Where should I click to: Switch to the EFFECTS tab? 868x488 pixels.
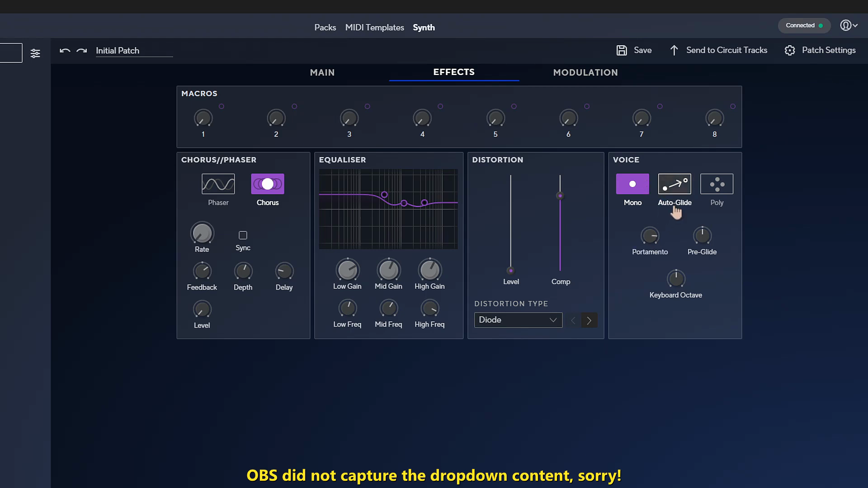click(x=454, y=72)
